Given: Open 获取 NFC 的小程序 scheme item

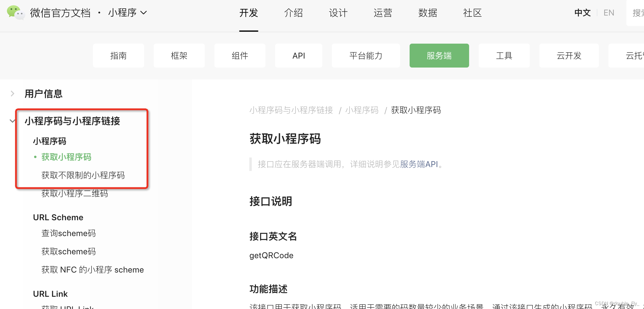Looking at the screenshot, I should (93, 270).
